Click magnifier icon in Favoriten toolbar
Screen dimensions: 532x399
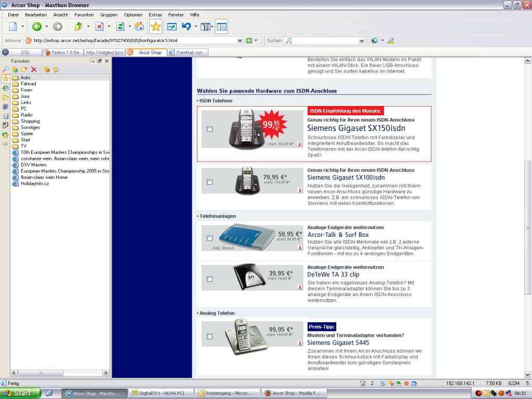click(6, 69)
